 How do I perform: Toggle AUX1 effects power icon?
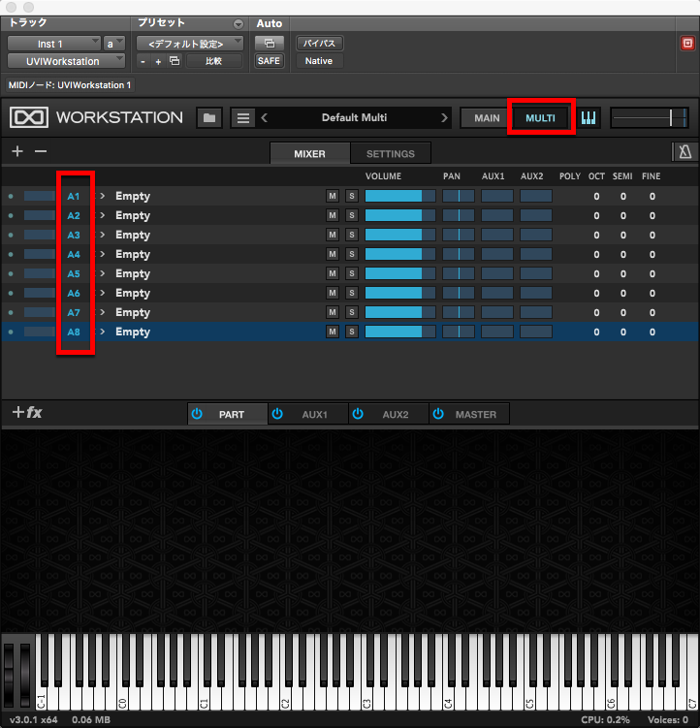(277, 414)
